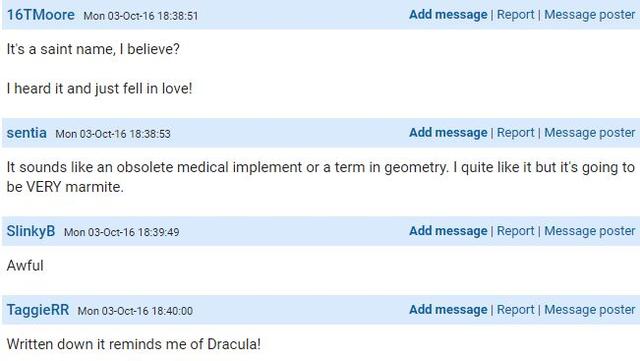The image size is (640, 361).
Task: Report 16TMoore's post
Action: 515,15
